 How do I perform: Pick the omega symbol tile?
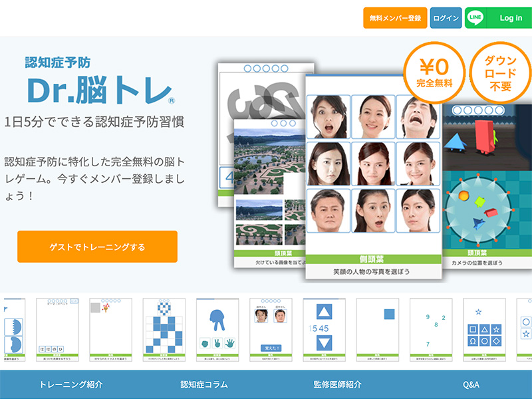(473, 341)
